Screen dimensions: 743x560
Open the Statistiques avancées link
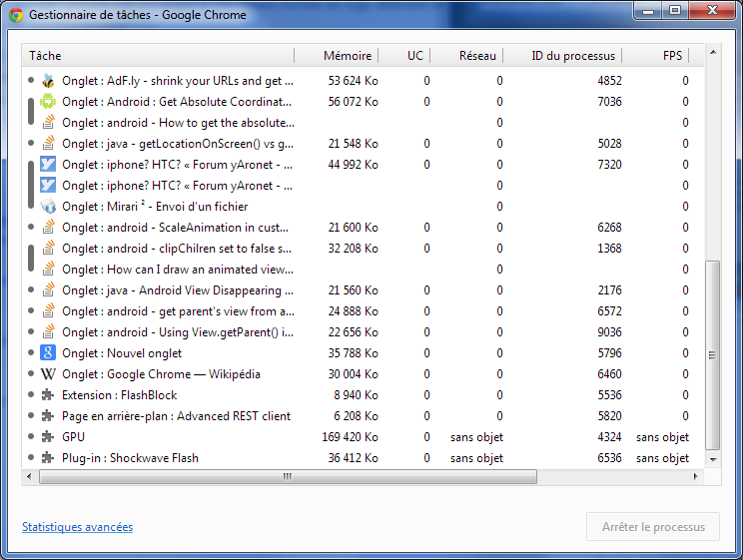pyautogui.click(x=77, y=527)
